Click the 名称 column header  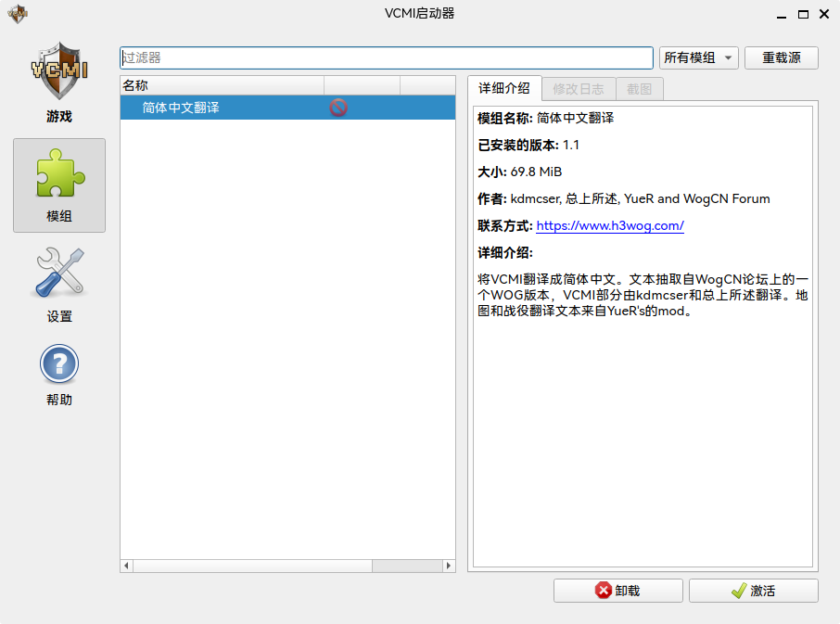(223, 85)
